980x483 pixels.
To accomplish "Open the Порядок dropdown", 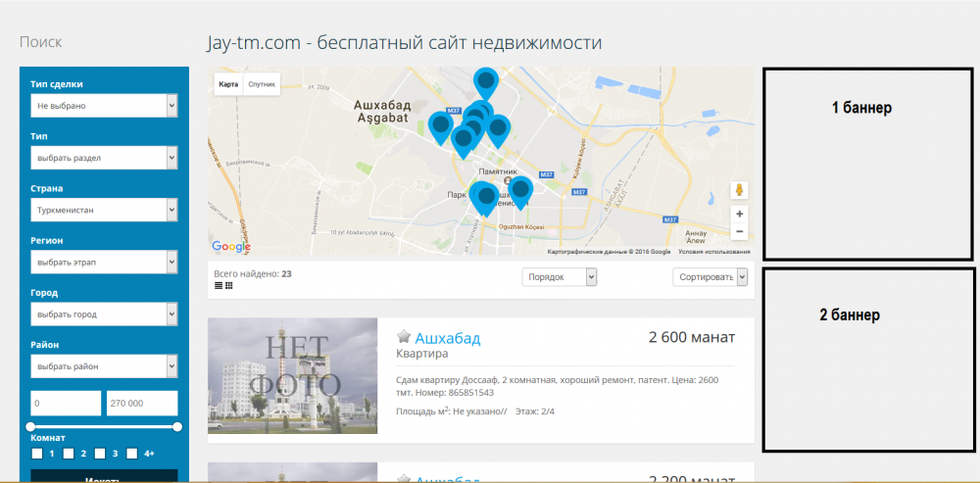I will click(560, 277).
